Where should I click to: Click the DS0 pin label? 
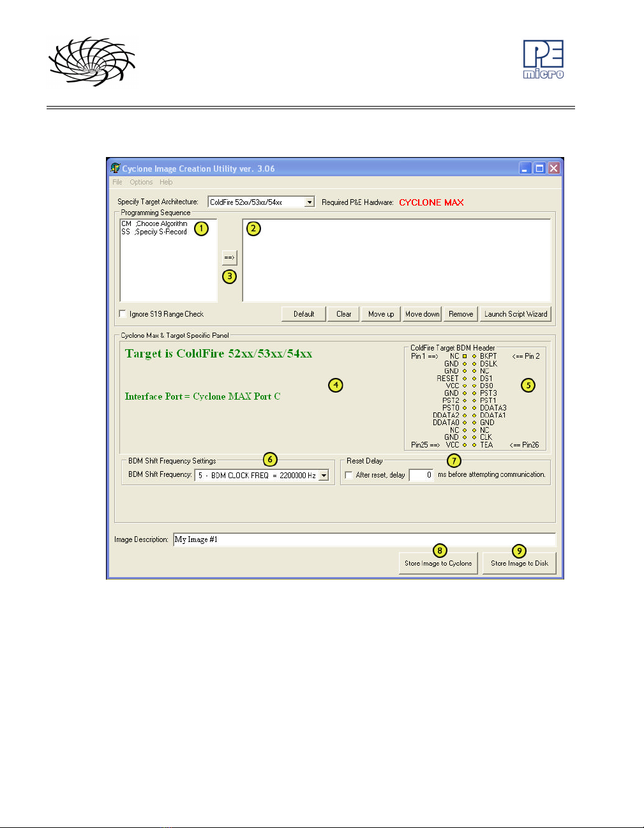[x=486, y=386]
